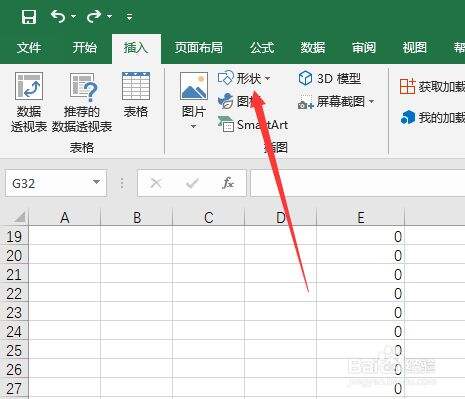Open the Undo history dropdown arrow
The width and height of the screenshot is (465, 399).
(74, 16)
